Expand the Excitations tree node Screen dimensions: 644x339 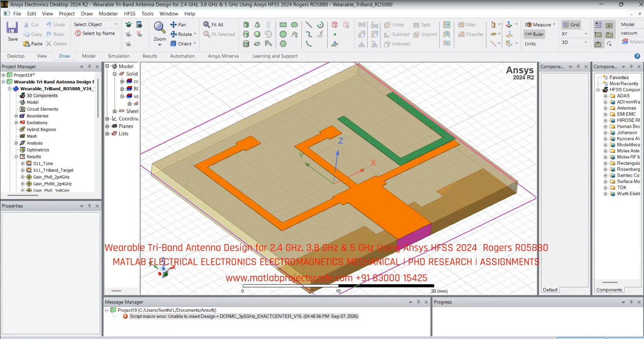pyautogui.click(x=16, y=123)
